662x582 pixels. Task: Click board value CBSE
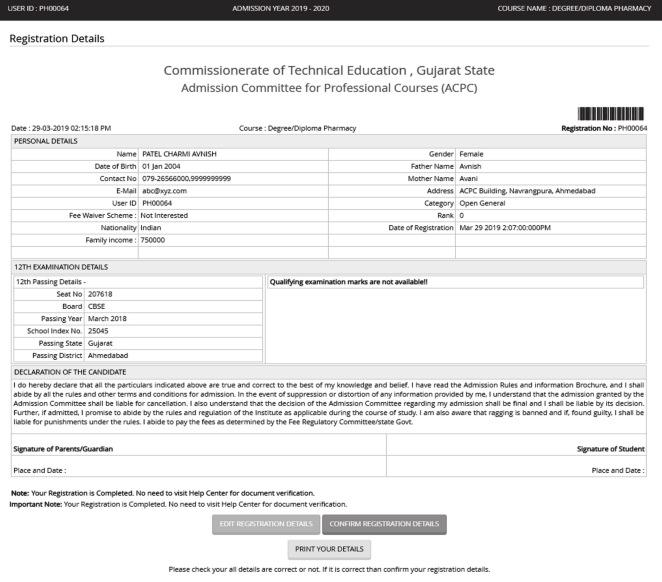(x=97, y=306)
